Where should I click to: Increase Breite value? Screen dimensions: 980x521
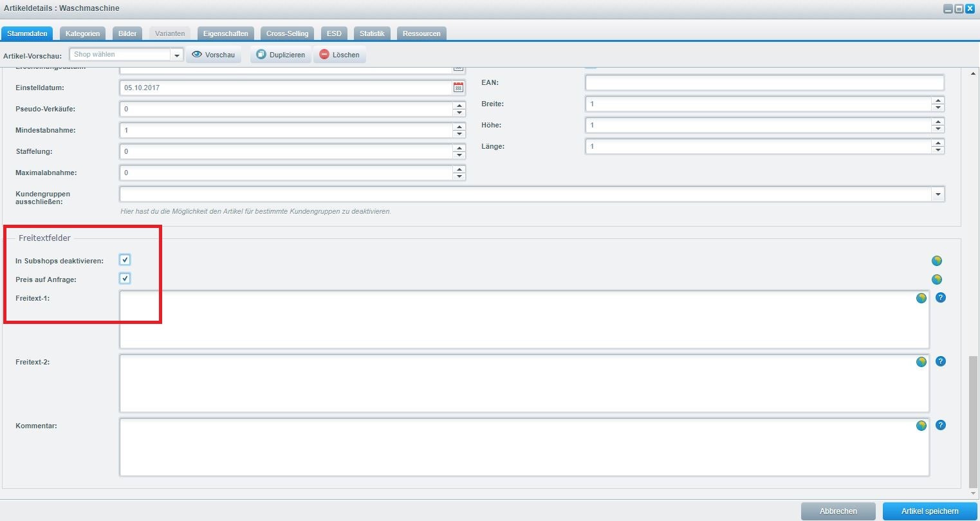pyautogui.click(x=938, y=100)
